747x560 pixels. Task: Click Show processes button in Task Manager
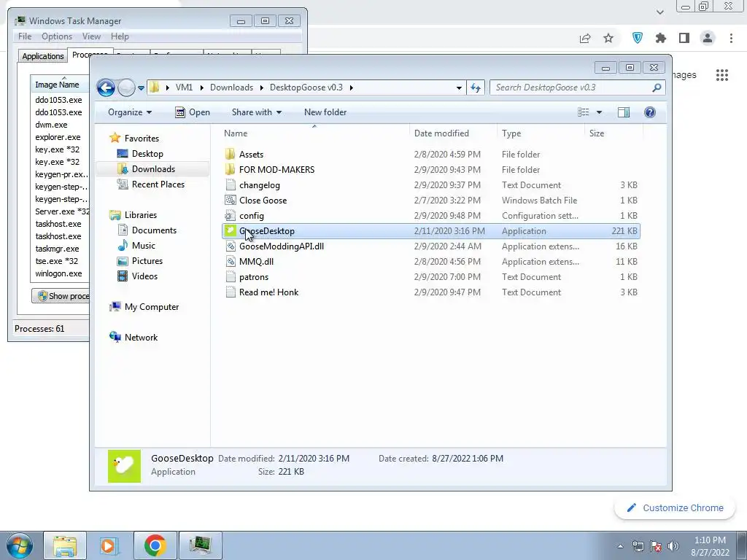tap(61, 296)
